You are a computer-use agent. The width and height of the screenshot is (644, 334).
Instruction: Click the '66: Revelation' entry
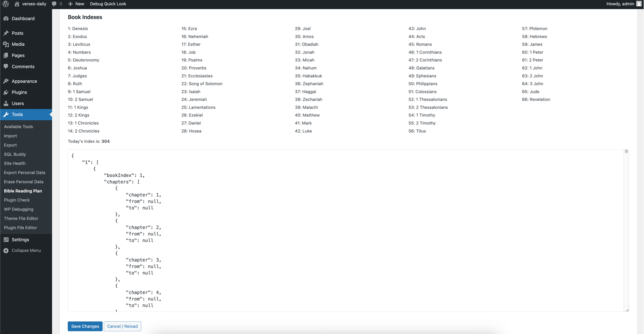click(x=536, y=99)
